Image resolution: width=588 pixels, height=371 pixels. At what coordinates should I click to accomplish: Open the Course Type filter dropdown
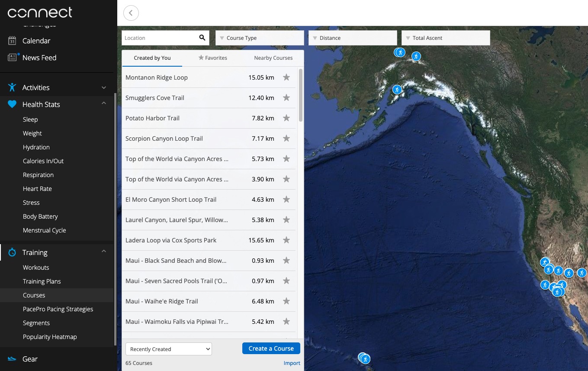coord(260,38)
